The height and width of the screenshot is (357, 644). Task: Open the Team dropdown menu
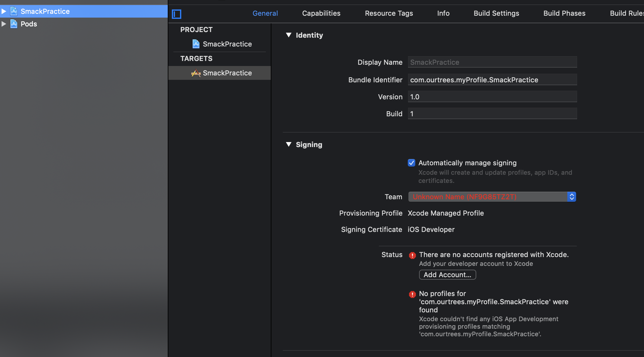(492, 197)
